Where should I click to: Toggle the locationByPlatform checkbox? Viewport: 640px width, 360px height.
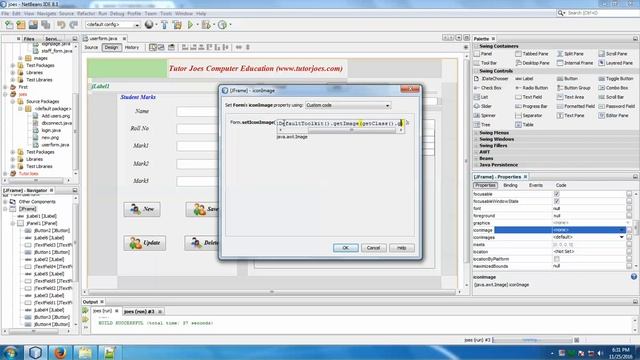click(x=556, y=259)
